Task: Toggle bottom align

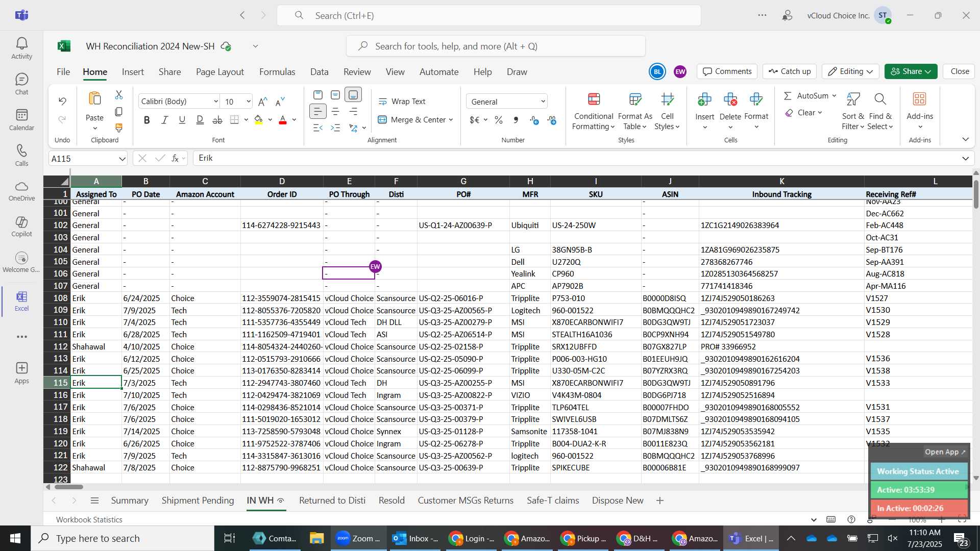Action: pyautogui.click(x=353, y=95)
